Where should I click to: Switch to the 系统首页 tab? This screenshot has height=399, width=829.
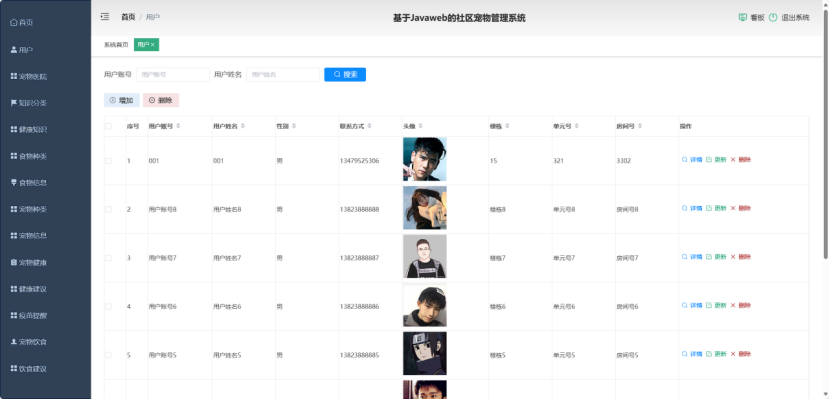(116, 45)
